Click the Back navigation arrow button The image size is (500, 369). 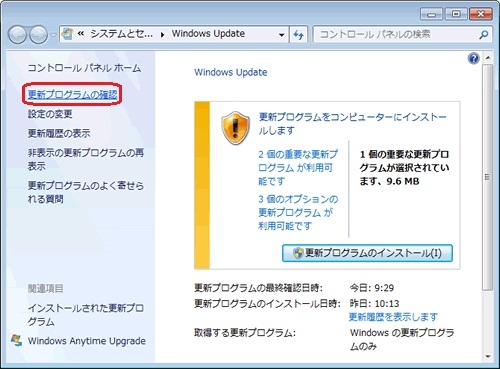coord(17,35)
